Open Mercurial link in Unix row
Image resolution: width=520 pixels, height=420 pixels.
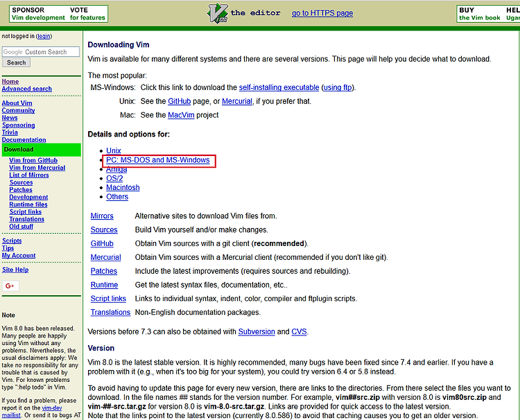(x=237, y=101)
